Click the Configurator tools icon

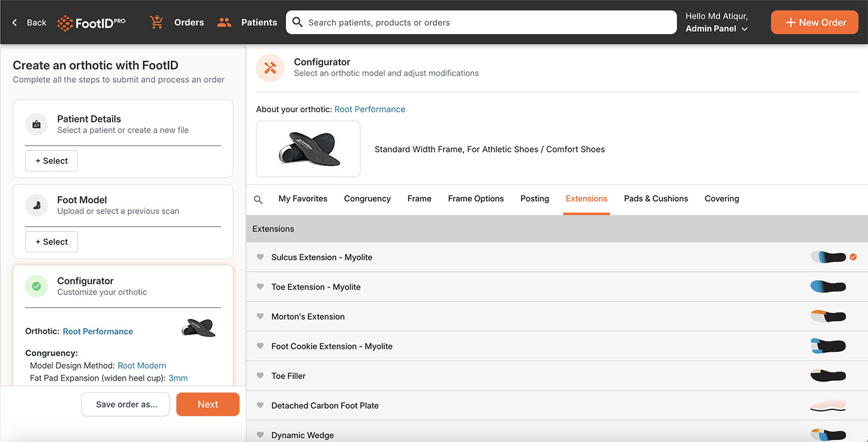[x=270, y=68]
